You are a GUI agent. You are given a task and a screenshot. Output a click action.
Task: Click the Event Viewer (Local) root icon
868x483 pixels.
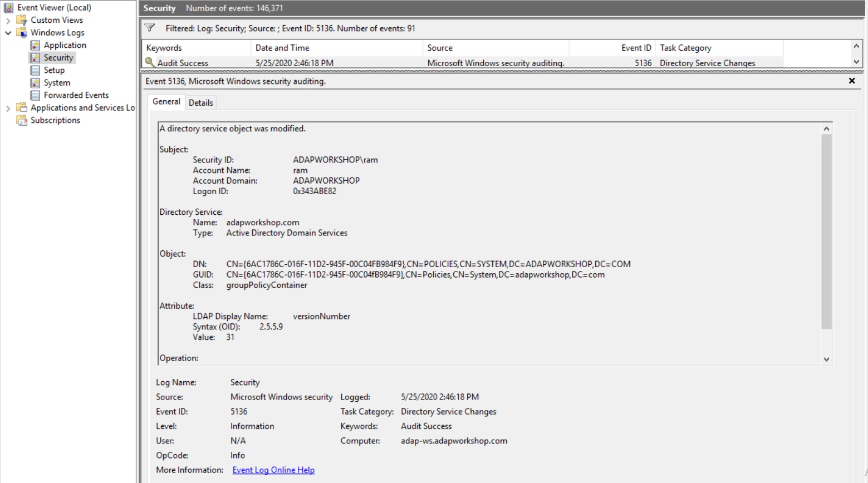pyautogui.click(x=9, y=8)
